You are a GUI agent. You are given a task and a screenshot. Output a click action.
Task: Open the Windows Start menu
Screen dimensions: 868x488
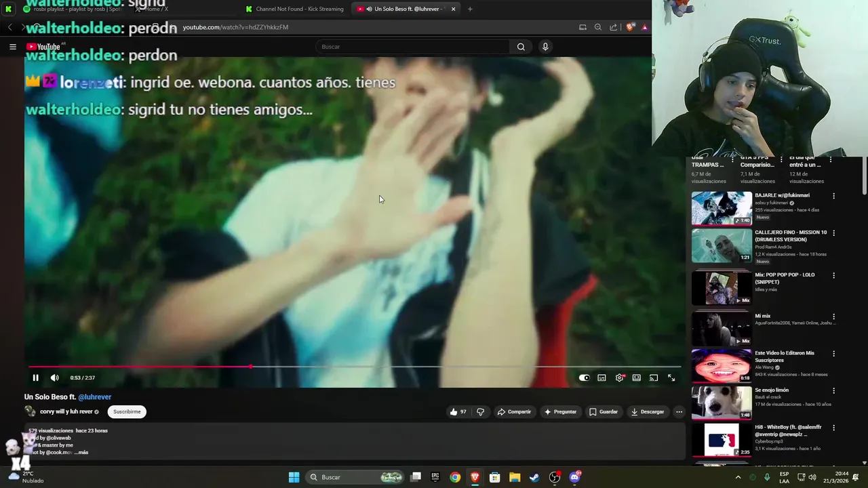point(294,477)
